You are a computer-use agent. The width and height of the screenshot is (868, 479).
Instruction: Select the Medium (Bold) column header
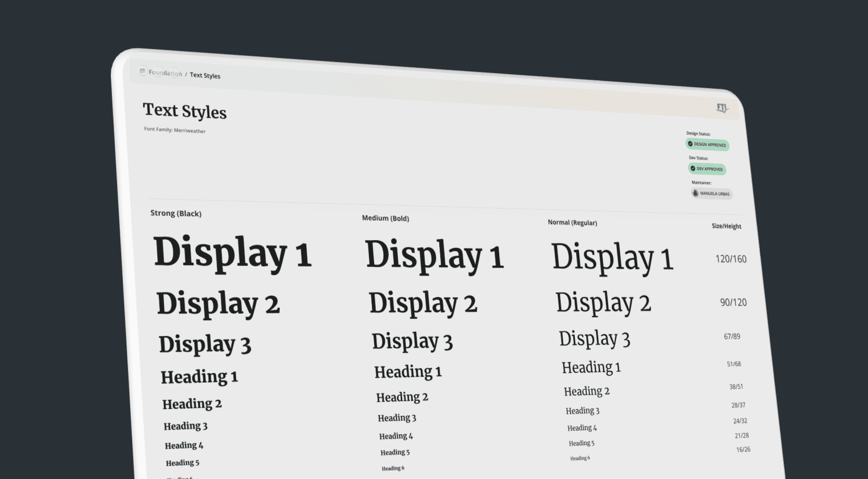click(x=385, y=218)
